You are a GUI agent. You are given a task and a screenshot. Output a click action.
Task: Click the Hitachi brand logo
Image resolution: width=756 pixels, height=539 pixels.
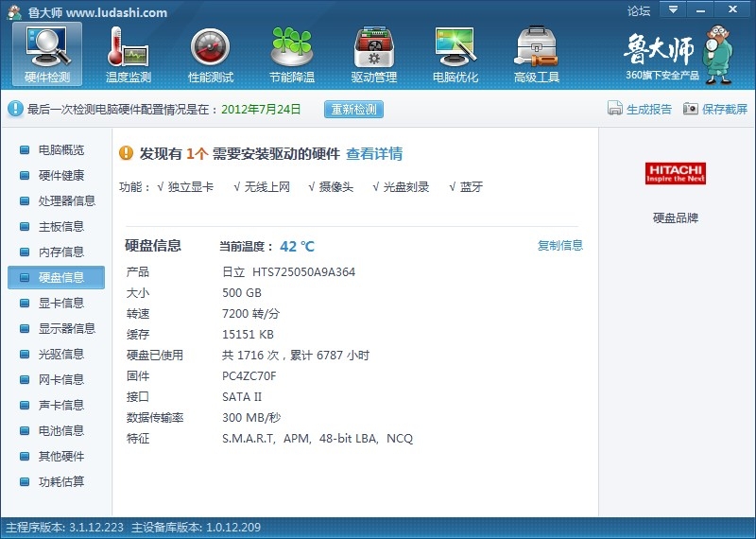click(x=676, y=173)
